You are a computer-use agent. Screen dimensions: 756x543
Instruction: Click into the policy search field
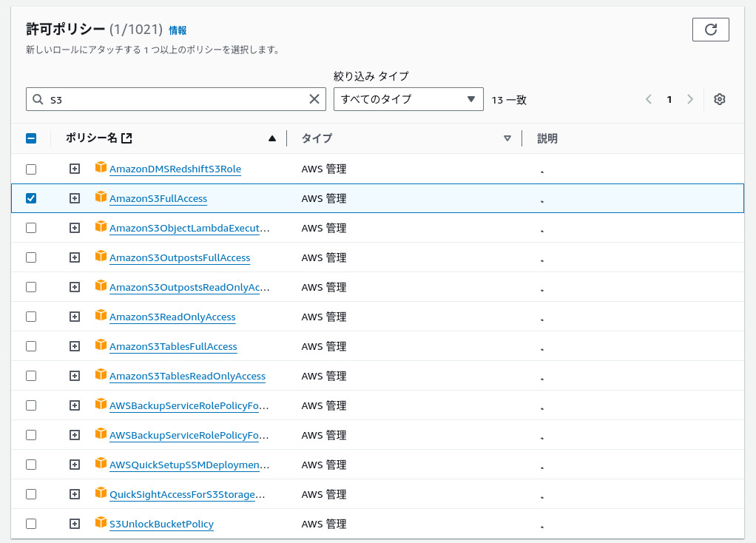click(176, 99)
